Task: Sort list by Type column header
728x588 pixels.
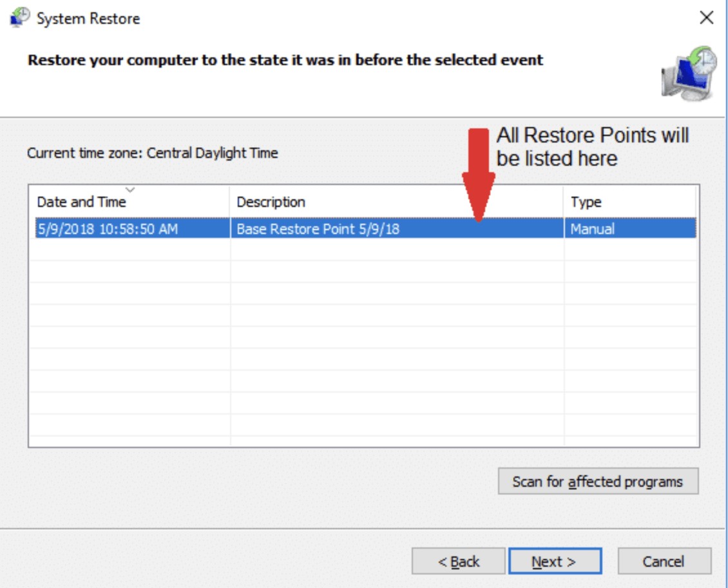Action: tap(586, 202)
